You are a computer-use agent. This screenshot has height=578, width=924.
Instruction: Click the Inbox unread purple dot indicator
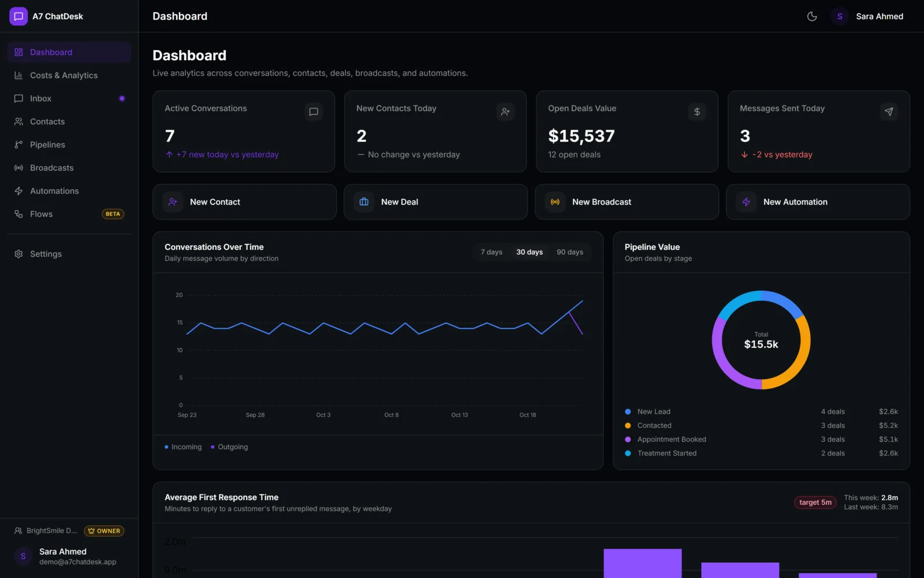122,98
